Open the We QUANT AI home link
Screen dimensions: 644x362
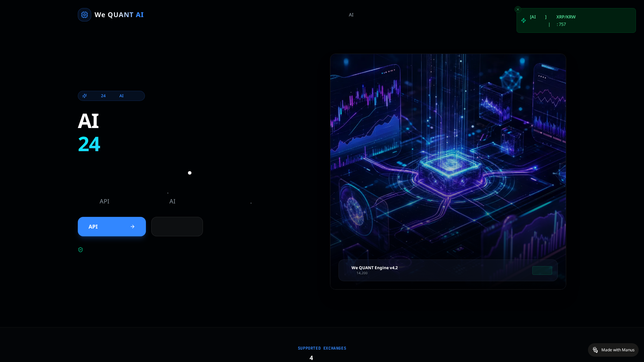click(x=111, y=15)
